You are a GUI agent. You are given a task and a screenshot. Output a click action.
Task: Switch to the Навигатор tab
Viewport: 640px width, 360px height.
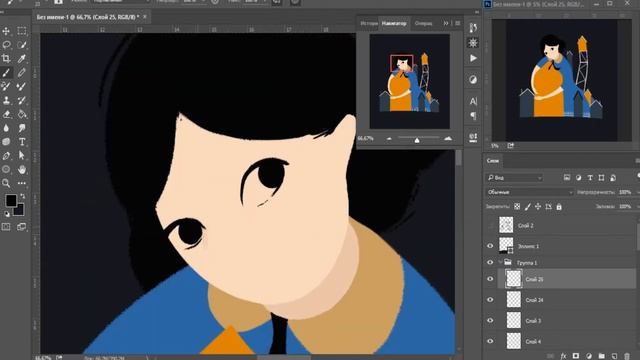(x=394, y=23)
